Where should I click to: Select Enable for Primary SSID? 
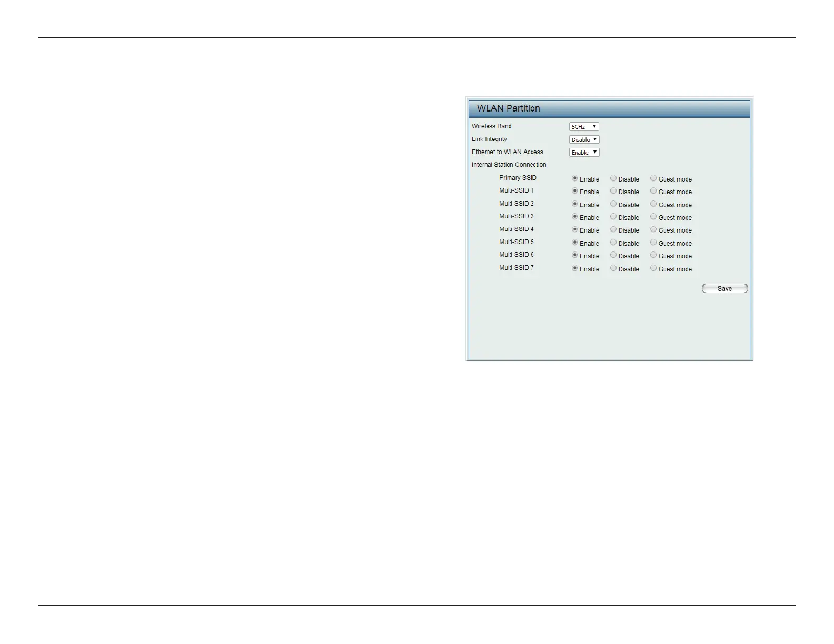coord(575,178)
